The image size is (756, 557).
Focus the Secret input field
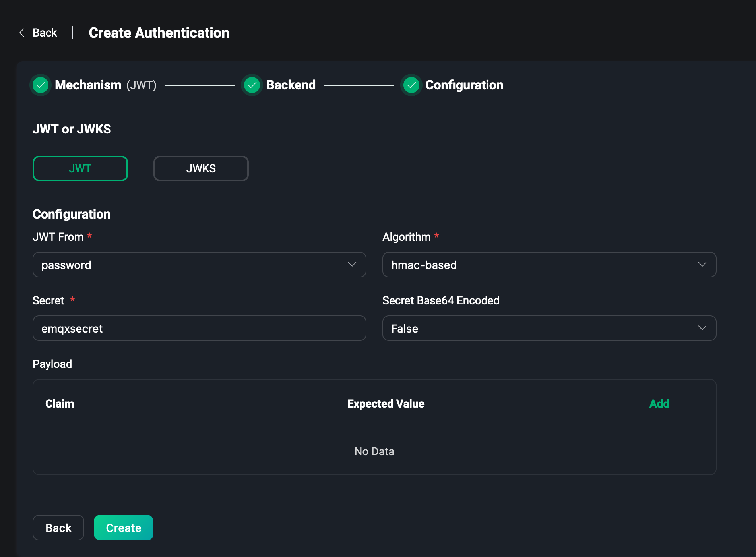(x=199, y=328)
